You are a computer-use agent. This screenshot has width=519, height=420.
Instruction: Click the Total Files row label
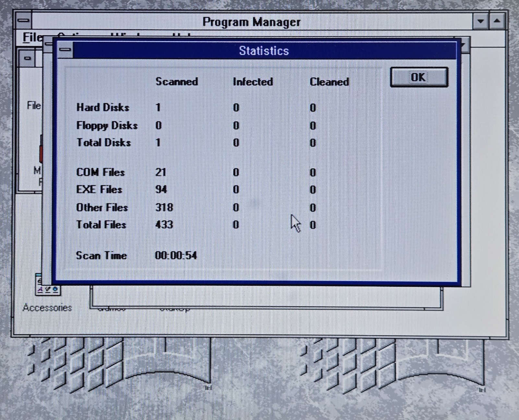pyautogui.click(x=101, y=225)
